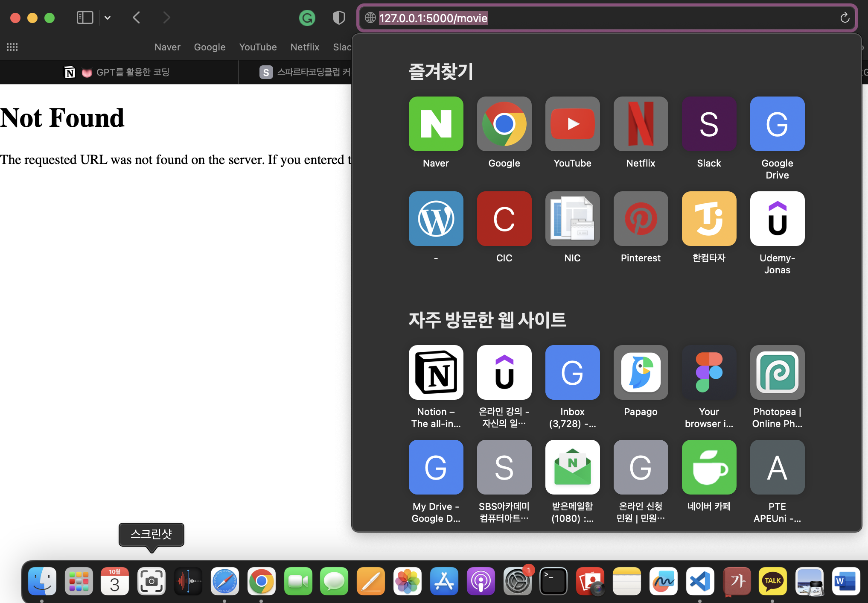Open Freeform from the Dock
The image size is (868, 603).
coord(663,581)
